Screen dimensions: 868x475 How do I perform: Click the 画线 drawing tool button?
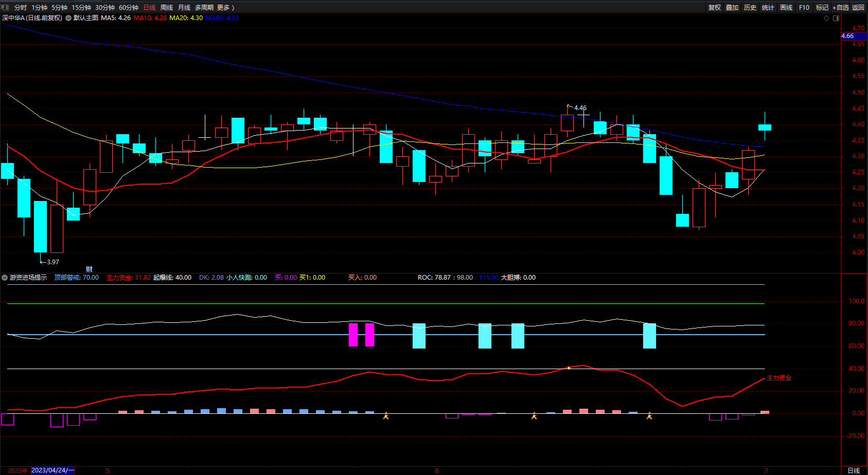tap(786, 7)
